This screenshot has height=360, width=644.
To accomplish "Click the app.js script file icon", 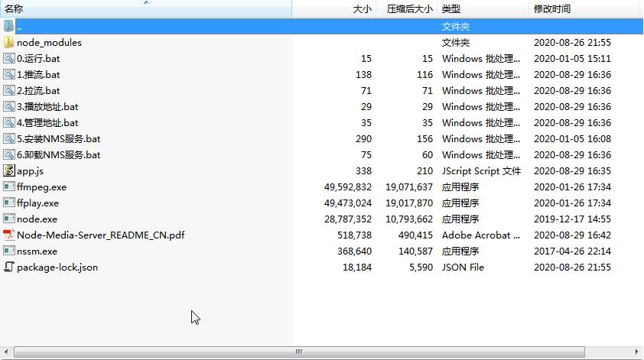I will 9,171.
